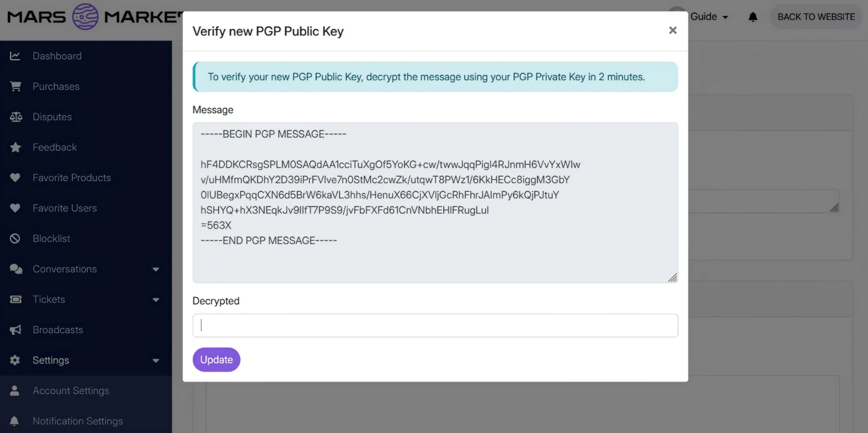Close the Verify PGP Key dialog
The height and width of the screenshot is (433, 868).
pyautogui.click(x=673, y=30)
